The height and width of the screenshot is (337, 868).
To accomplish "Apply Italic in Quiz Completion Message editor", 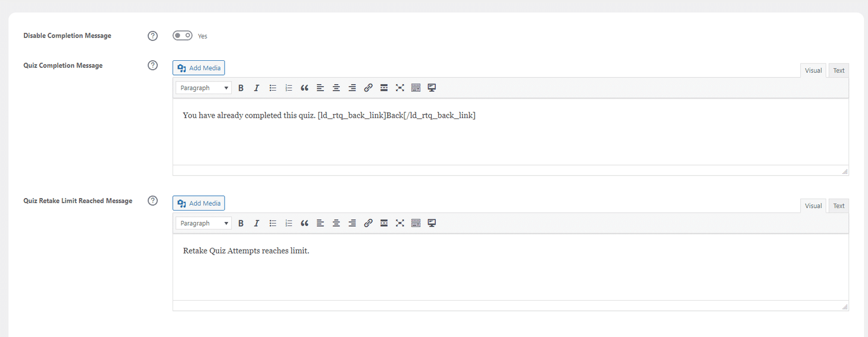I will click(257, 88).
